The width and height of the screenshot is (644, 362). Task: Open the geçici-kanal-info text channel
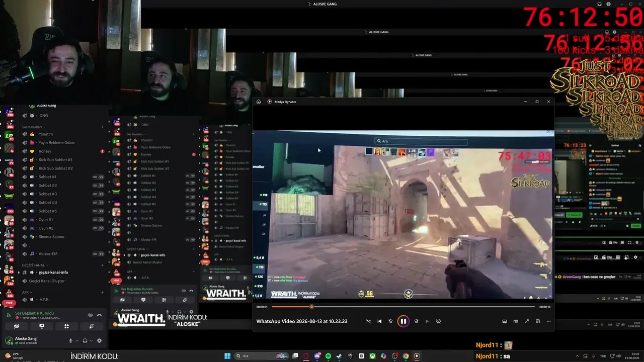62,273
